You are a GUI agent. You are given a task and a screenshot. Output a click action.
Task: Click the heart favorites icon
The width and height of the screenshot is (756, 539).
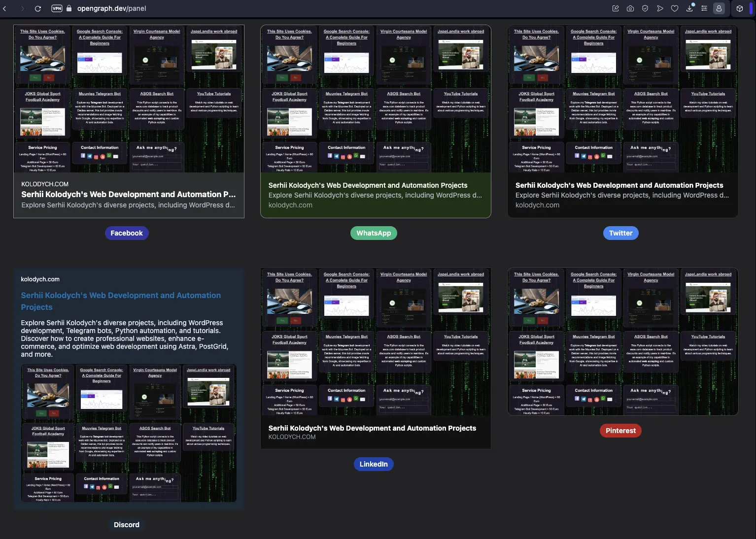675,8
